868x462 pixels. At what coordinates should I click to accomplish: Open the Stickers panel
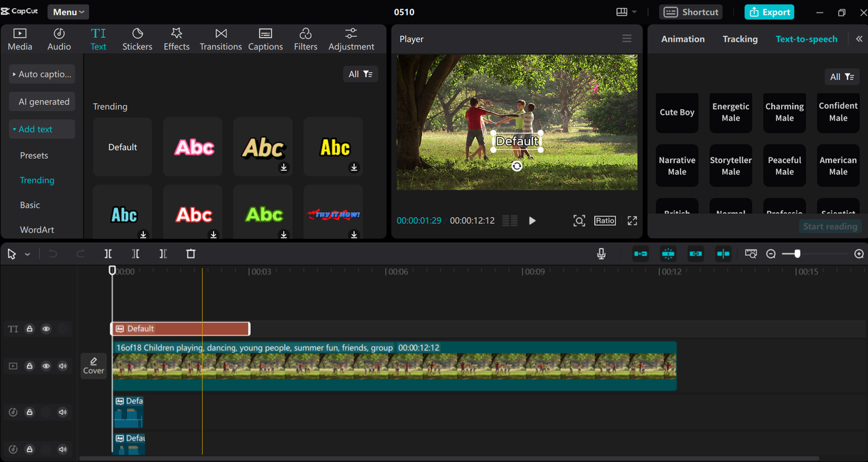click(x=137, y=39)
